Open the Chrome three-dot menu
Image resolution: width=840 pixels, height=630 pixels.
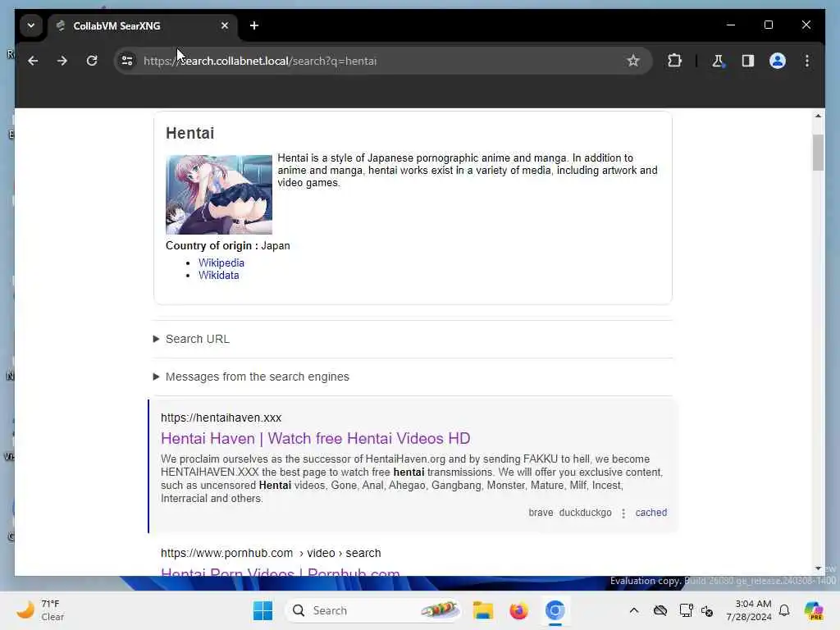[x=807, y=61]
